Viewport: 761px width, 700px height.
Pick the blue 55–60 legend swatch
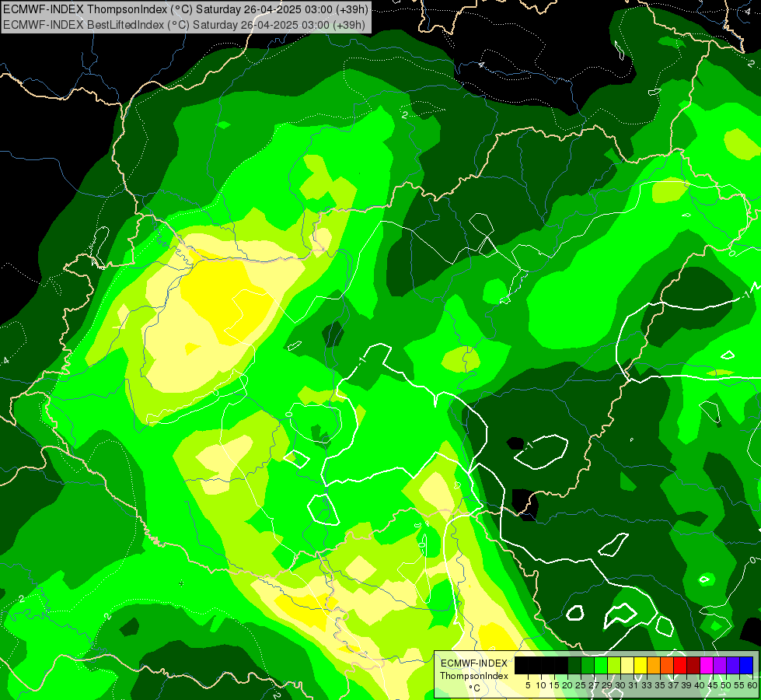coord(746,666)
